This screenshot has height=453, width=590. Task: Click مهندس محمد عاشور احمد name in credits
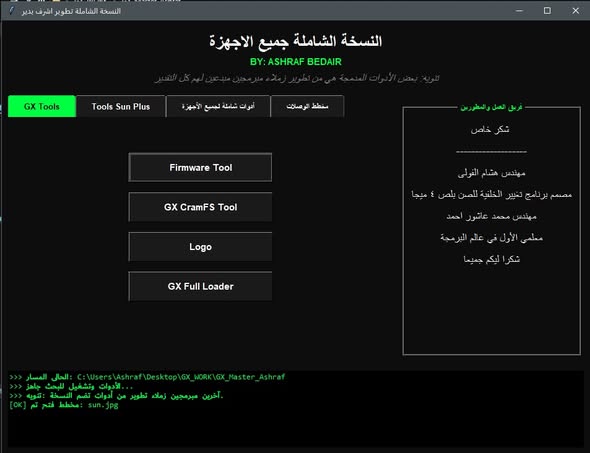coord(491,216)
